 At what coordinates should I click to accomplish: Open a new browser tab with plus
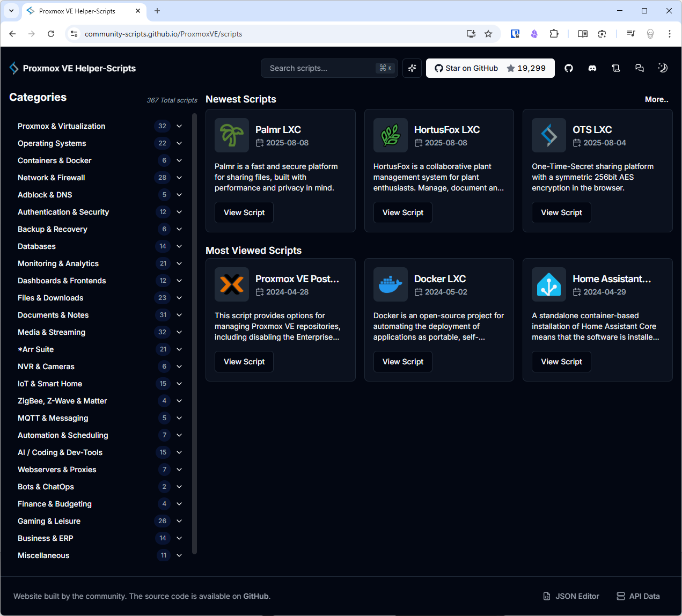(157, 11)
